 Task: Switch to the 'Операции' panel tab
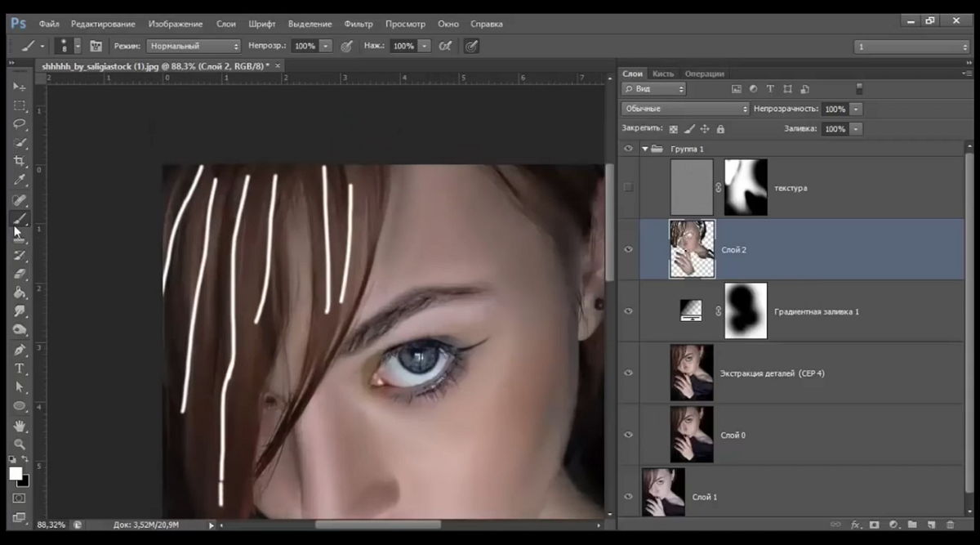pyautogui.click(x=704, y=74)
